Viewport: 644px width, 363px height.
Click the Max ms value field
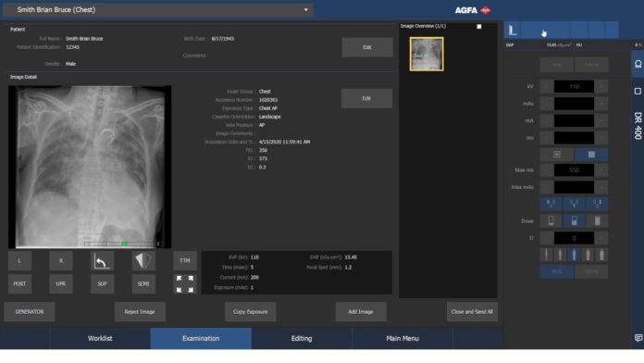(x=574, y=170)
